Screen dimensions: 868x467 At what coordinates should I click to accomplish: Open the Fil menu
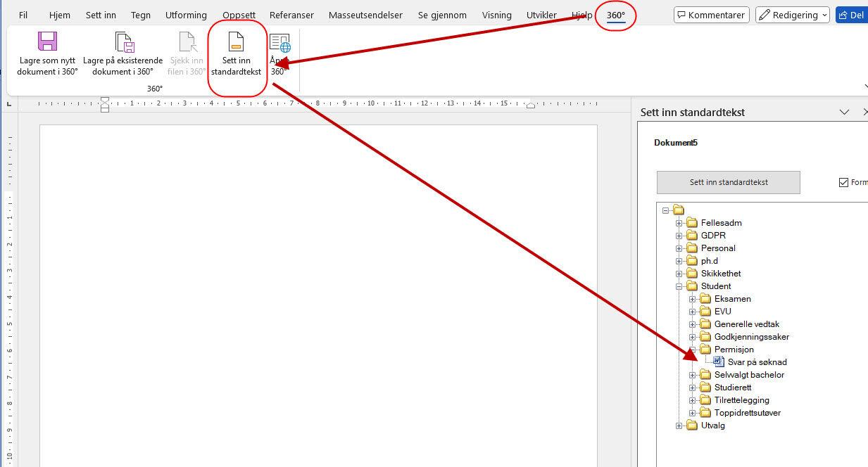tap(23, 15)
